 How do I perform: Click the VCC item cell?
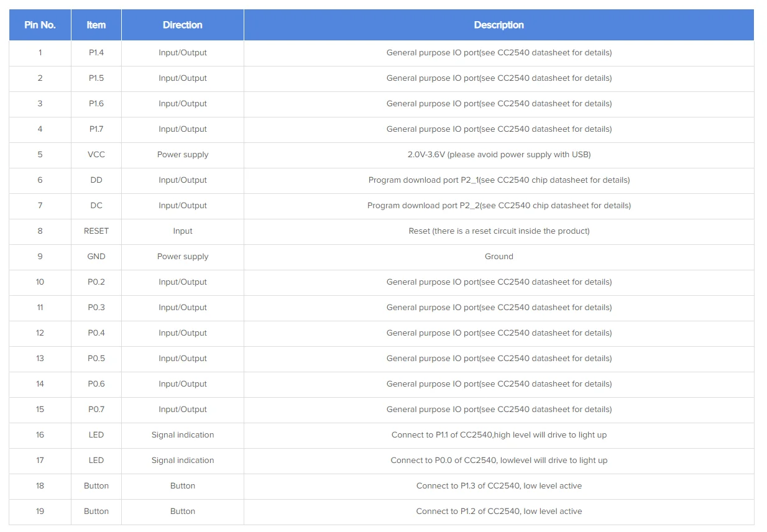click(x=96, y=155)
